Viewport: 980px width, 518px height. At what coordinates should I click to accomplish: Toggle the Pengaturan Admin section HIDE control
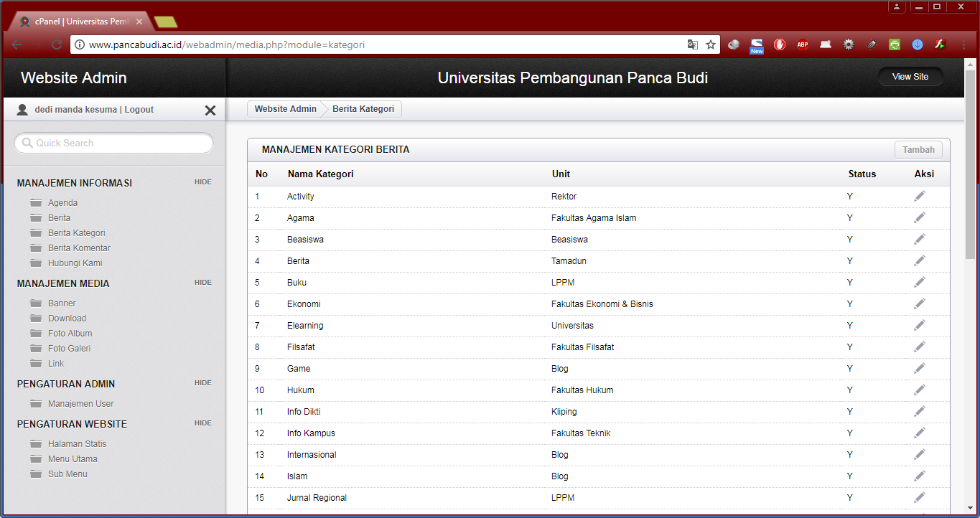[x=202, y=383]
